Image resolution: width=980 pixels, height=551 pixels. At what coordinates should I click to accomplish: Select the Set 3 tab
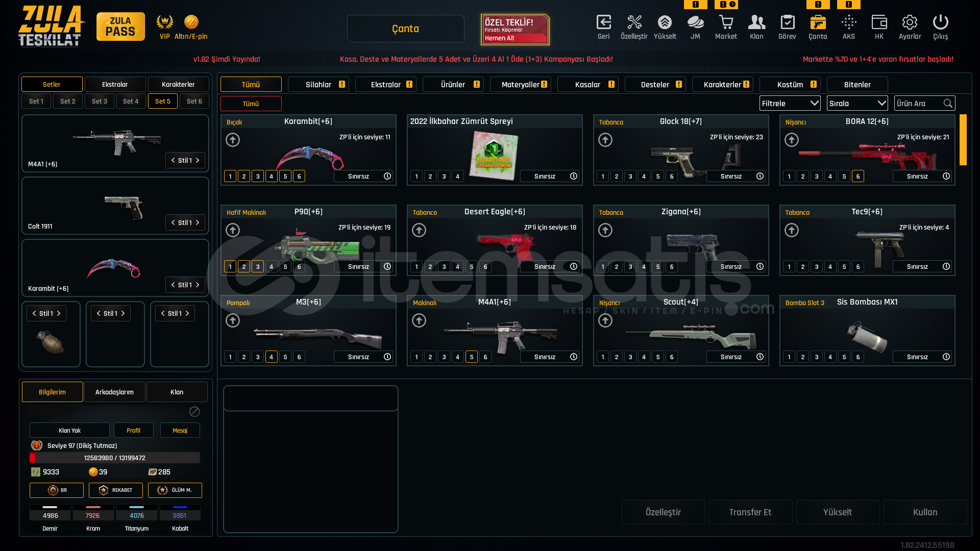click(100, 102)
